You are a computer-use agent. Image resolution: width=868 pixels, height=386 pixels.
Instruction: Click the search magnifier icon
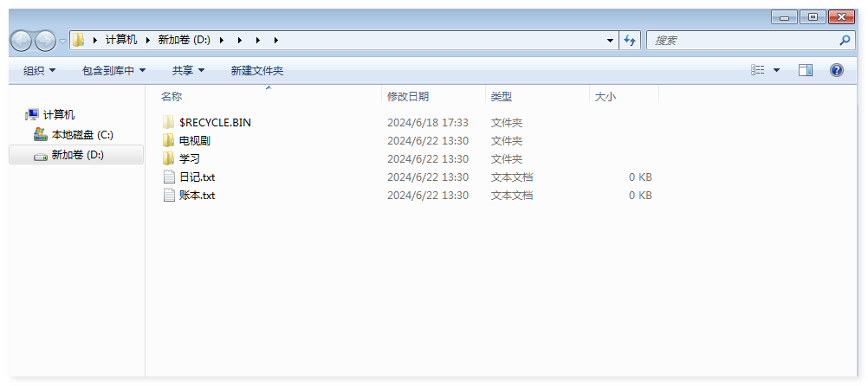coord(845,41)
